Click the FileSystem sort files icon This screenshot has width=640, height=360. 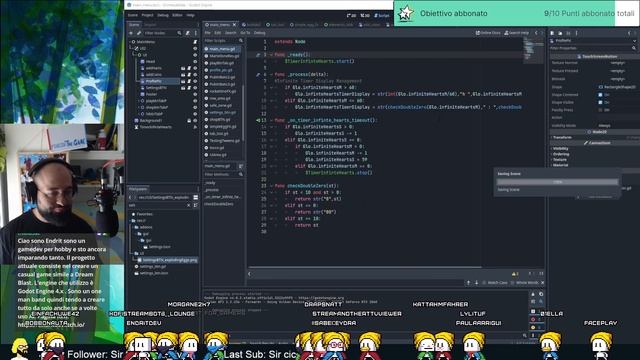pos(196,205)
